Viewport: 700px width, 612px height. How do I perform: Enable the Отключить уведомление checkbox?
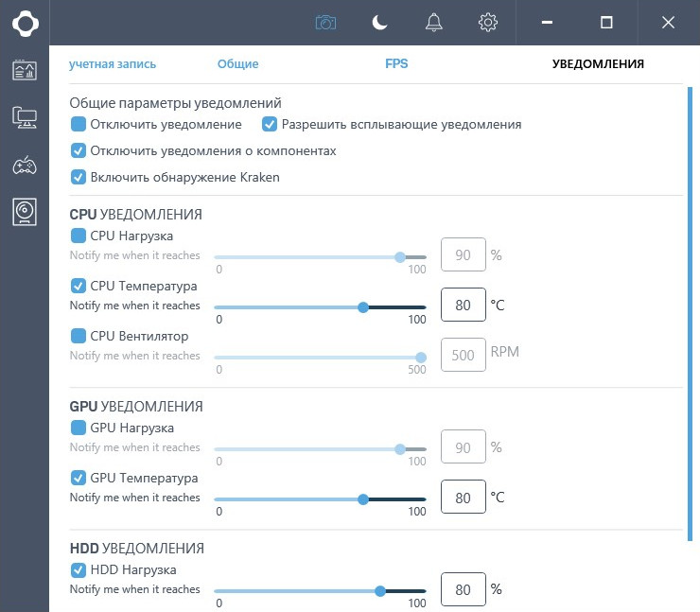(79, 124)
